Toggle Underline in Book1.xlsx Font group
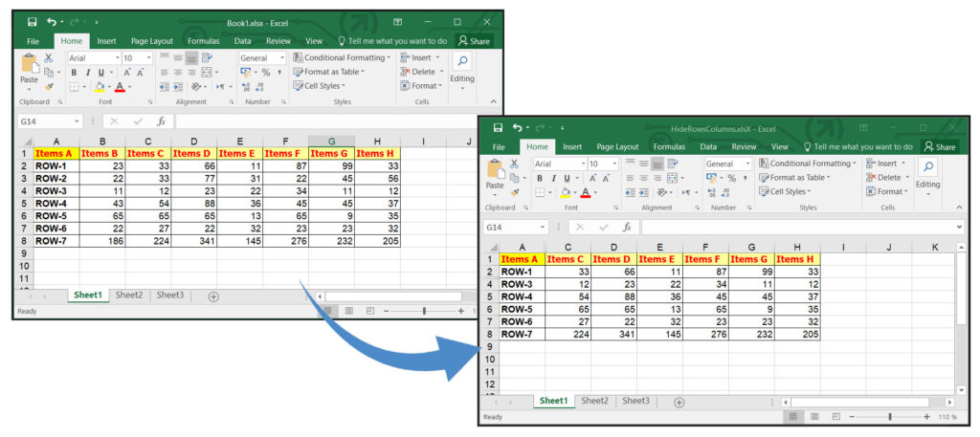The height and width of the screenshot is (437, 980). [x=100, y=73]
